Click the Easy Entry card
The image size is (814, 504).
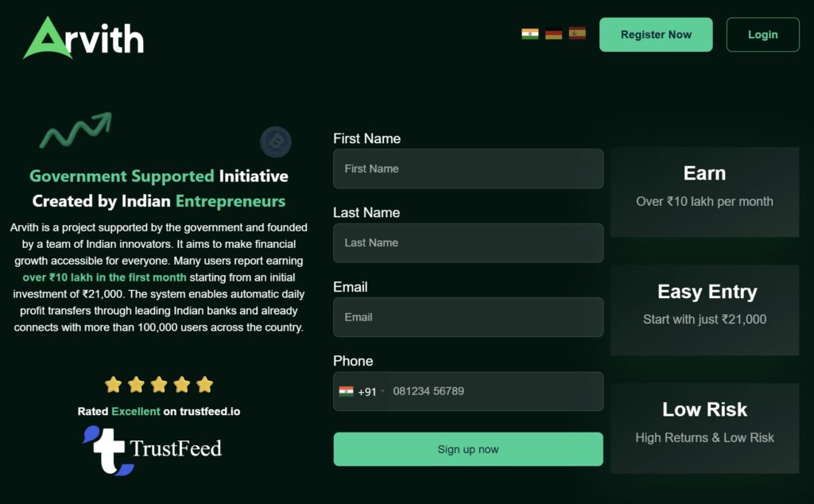704,308
